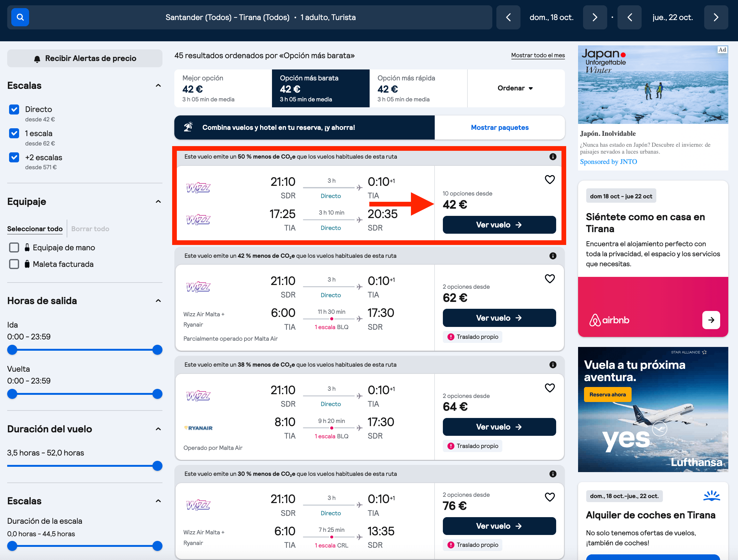Viewport: 738px width, 560px height.
Task: Click Ver vuelo for the 64 € flight
Action: 499,427
